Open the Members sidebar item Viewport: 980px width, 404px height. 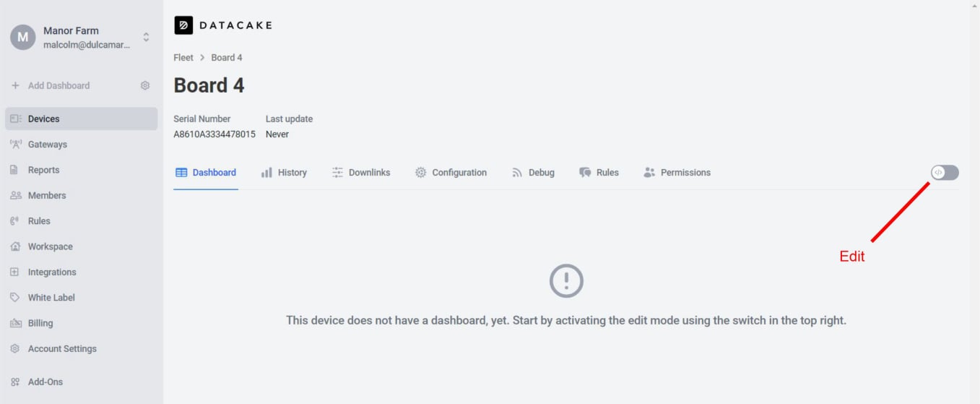click(x=46, y=195)
